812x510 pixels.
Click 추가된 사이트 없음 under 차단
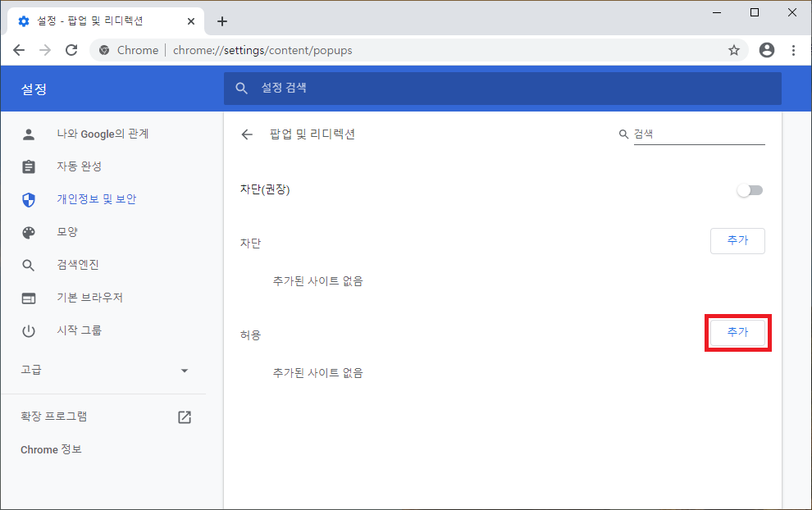tap(318, 281)
